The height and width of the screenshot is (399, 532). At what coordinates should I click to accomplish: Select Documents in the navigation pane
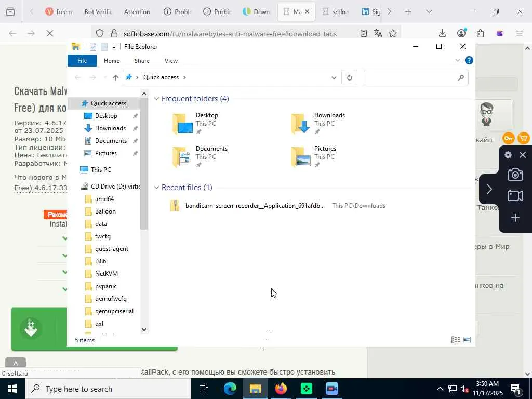coord(111,141)
